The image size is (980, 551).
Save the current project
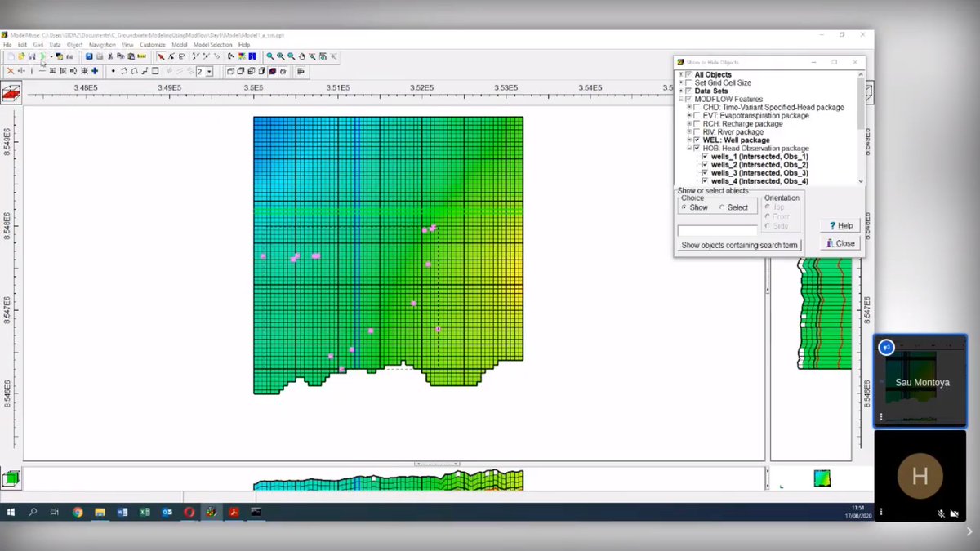31,56
